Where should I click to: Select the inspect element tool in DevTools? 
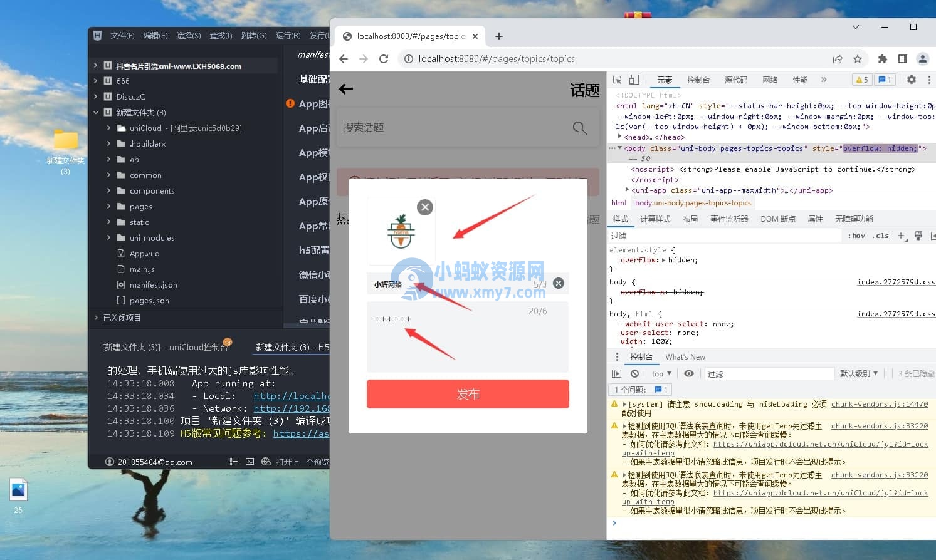[617, 80]
